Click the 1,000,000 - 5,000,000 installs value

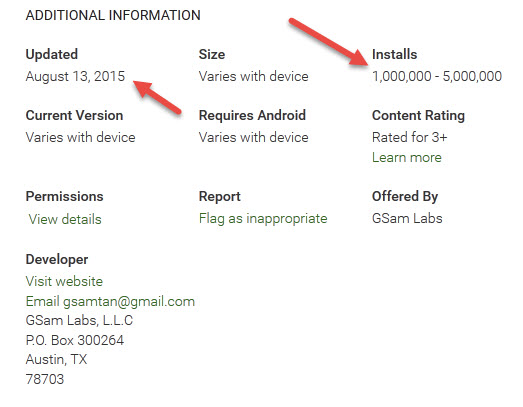click(x=437, y=76)
